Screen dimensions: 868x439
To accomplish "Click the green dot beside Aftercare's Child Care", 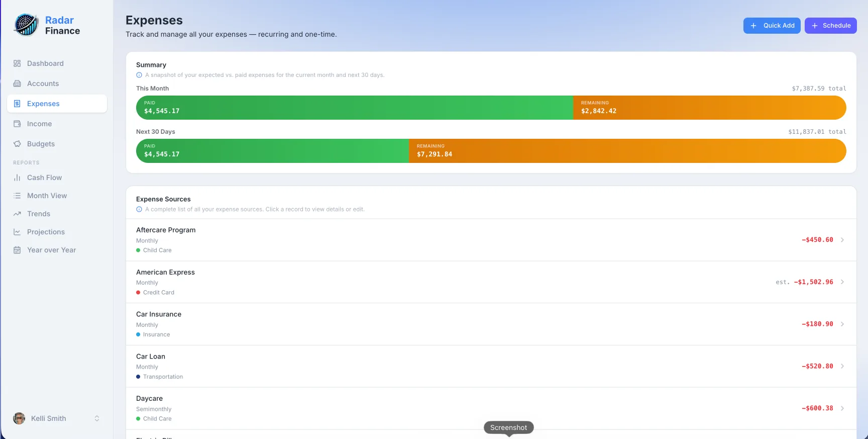I will 138,250.
